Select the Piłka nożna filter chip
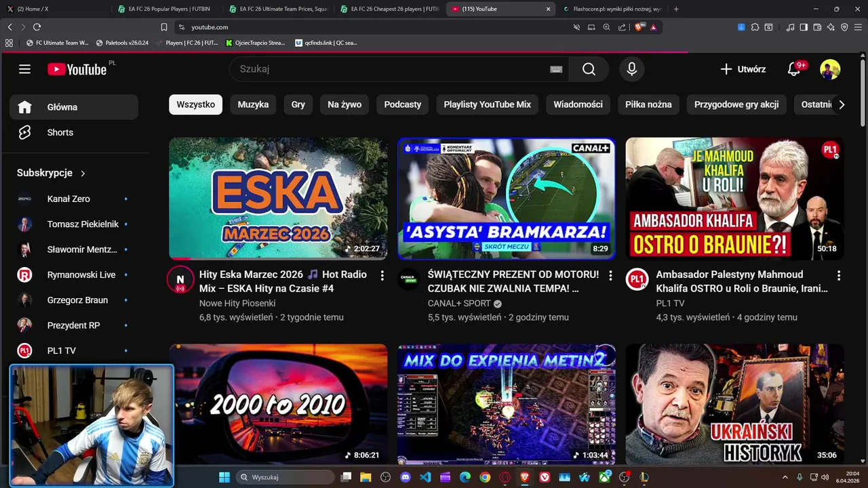Viewport: 868px width, 488px height. (648, 104)
